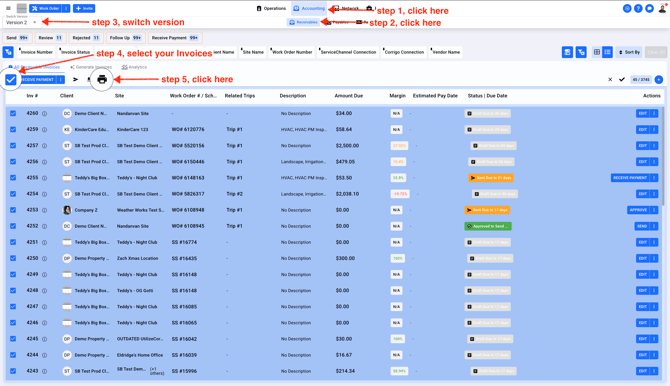This screenshot has height=386, width=670.
Task: Click the blue plus circle next to 45/3745
Action: [x=658, y=80]
